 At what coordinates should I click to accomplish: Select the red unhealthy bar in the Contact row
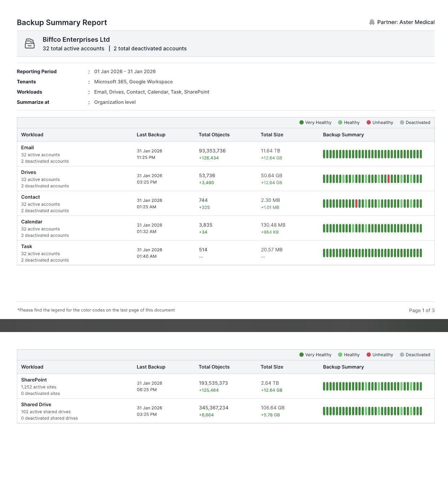[x=356, y=204]
